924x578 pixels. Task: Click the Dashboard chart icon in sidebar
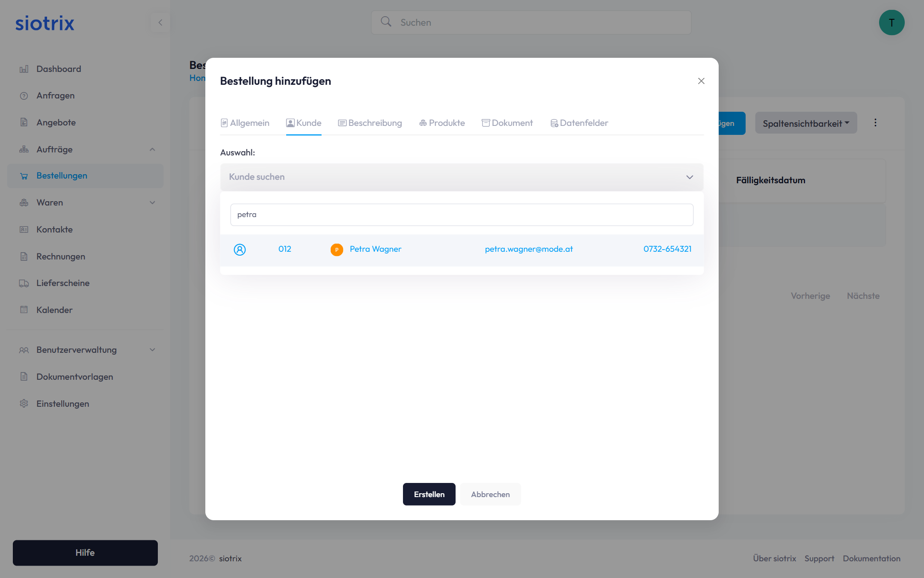coord(24,69)
